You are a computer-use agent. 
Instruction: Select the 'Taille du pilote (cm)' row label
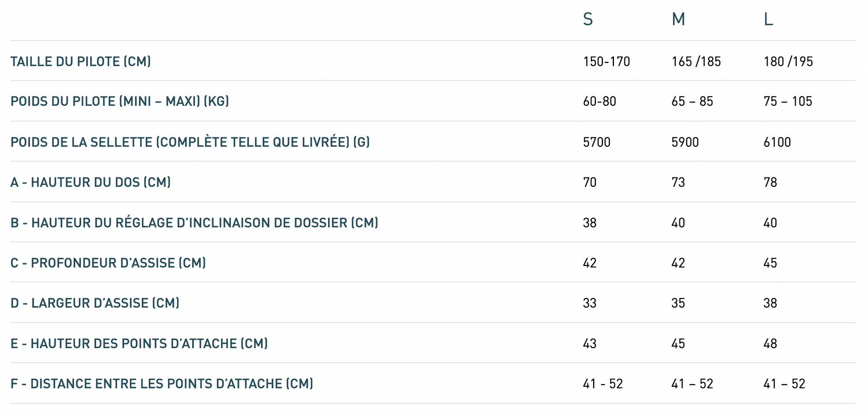(80, 61)
